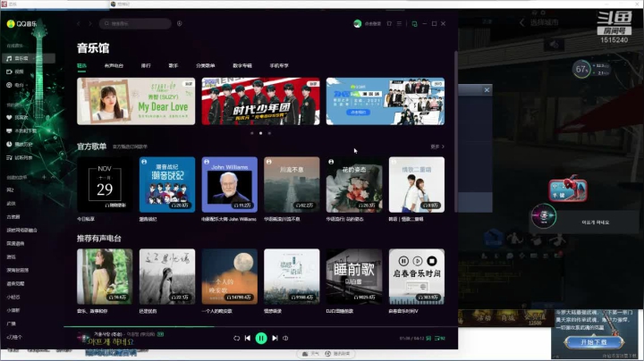Toggle the loop playback mode icon
This screenshot has height=361, width=644.
[x=236, y=338]
